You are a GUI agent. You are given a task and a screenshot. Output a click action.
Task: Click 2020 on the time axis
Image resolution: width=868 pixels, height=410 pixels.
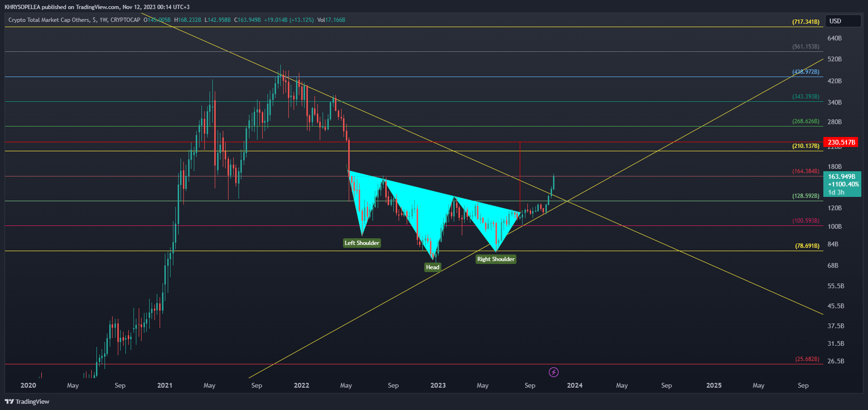coord(29,385)
